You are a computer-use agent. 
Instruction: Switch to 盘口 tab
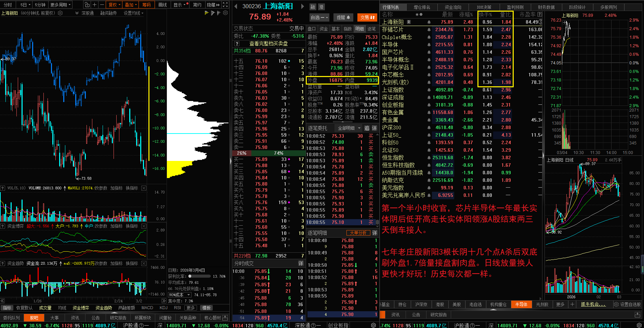(x=312, y=29)
